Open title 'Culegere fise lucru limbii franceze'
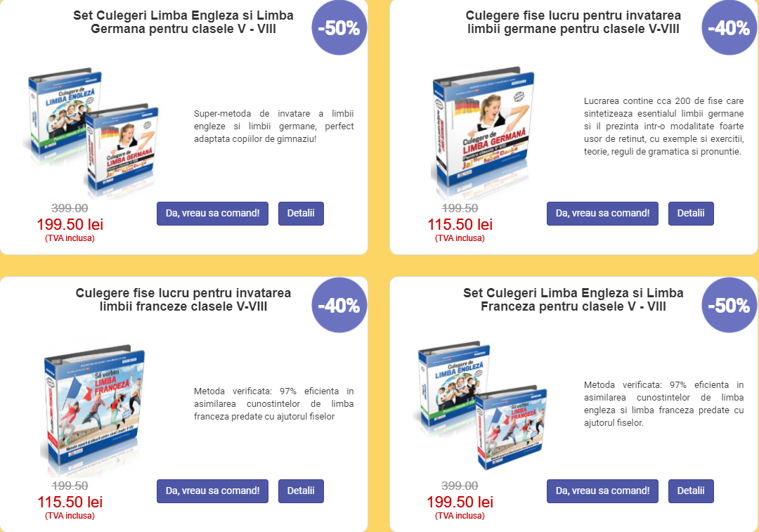759x532 pixels. tap(183, 299)
